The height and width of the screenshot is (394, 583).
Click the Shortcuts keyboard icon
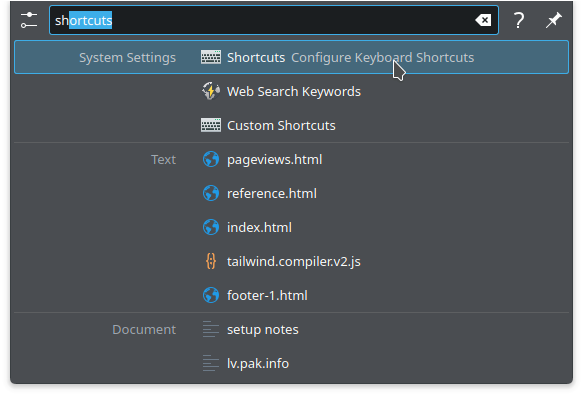click(211, 57)
